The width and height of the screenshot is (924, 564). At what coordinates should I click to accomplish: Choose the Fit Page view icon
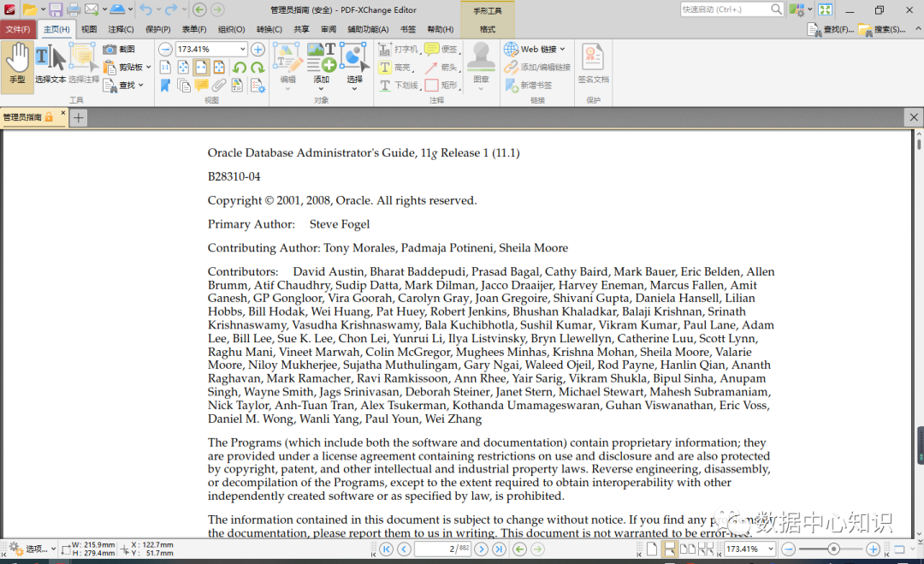pyautogui.click(x=183, y=68)
